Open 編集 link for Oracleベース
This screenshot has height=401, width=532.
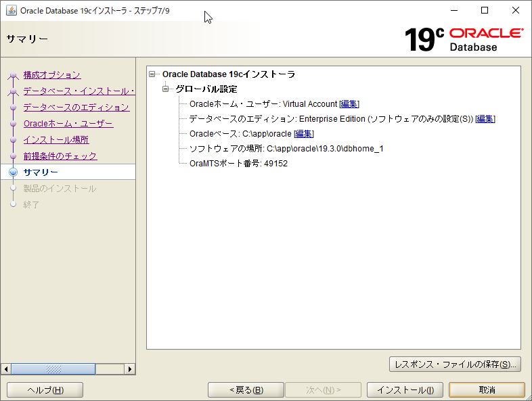(304, 134)
